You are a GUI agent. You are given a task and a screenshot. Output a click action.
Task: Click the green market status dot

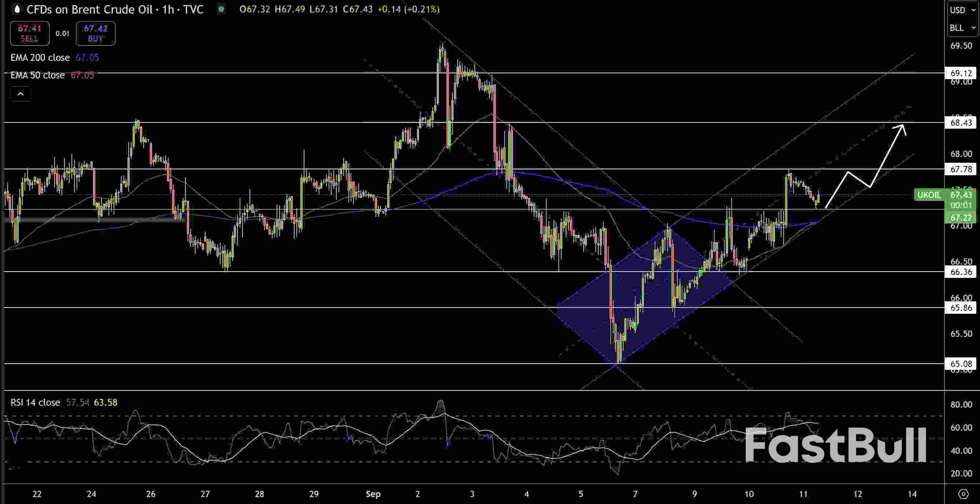point(221,10)
